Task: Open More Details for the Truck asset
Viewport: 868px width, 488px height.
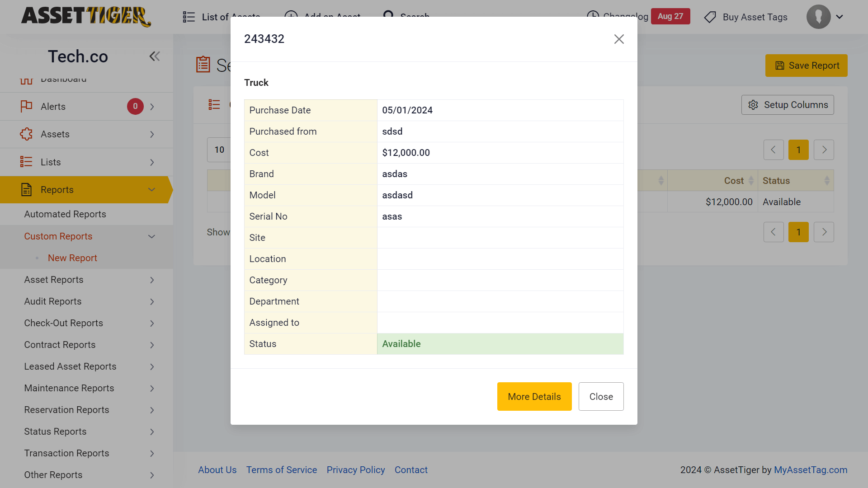Action: pyautogui.click(x=534, y=397)
